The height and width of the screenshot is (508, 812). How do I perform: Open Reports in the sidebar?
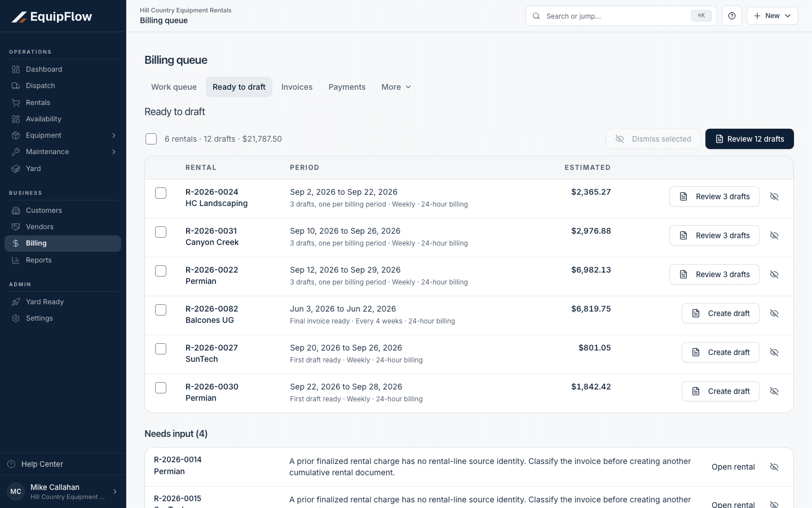(x=63, y=260)
